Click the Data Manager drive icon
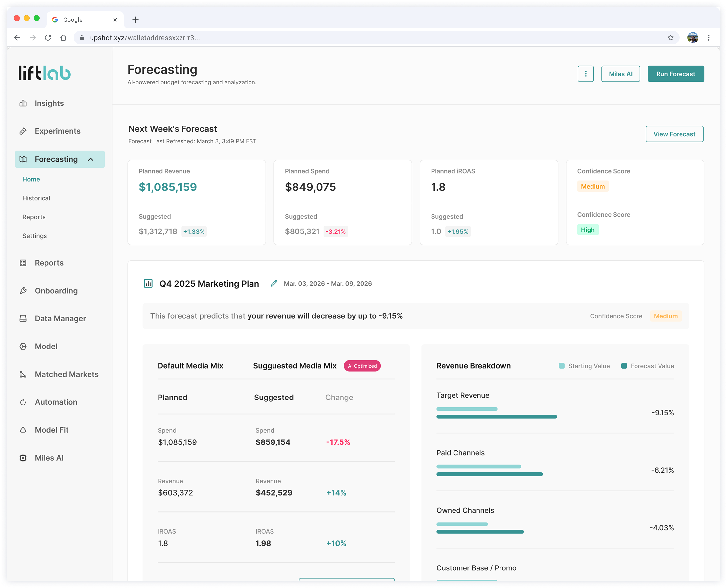The height and width of the screenshot is (588, 727). 23,318
